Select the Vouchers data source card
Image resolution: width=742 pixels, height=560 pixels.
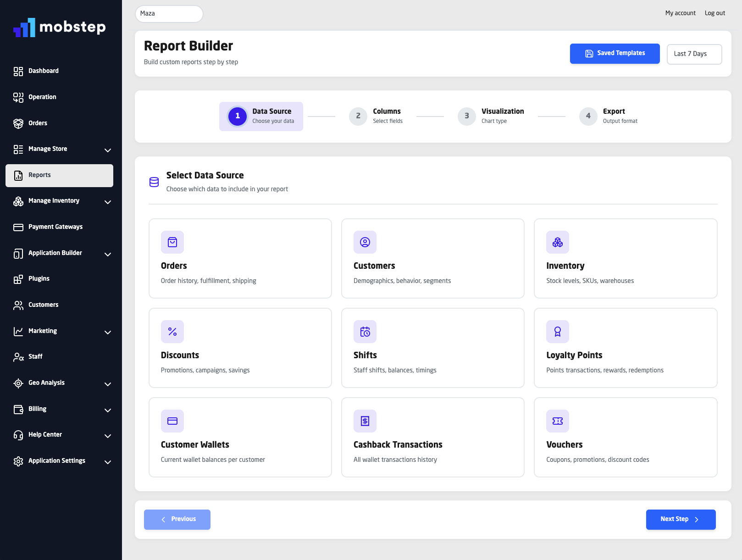coord(625,437)
